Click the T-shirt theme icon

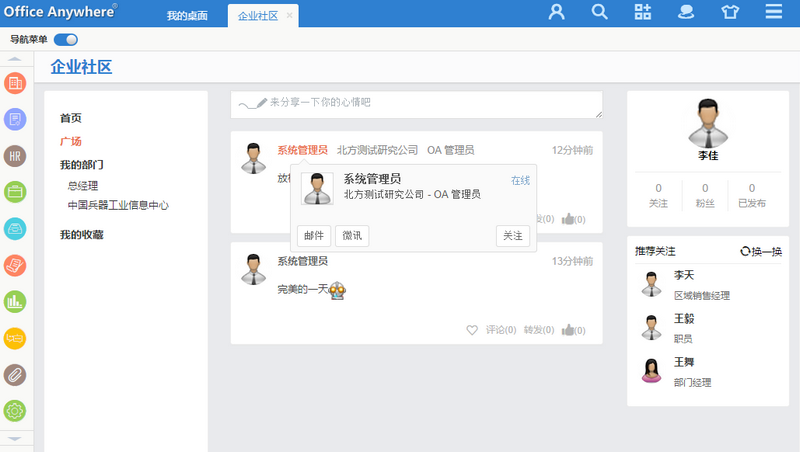tap(729, 13)
